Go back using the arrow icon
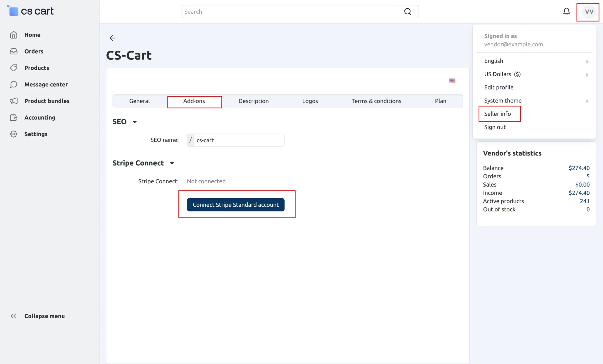Screen dimensions: 603x364 pyautogui.click(x=112, y=38)
